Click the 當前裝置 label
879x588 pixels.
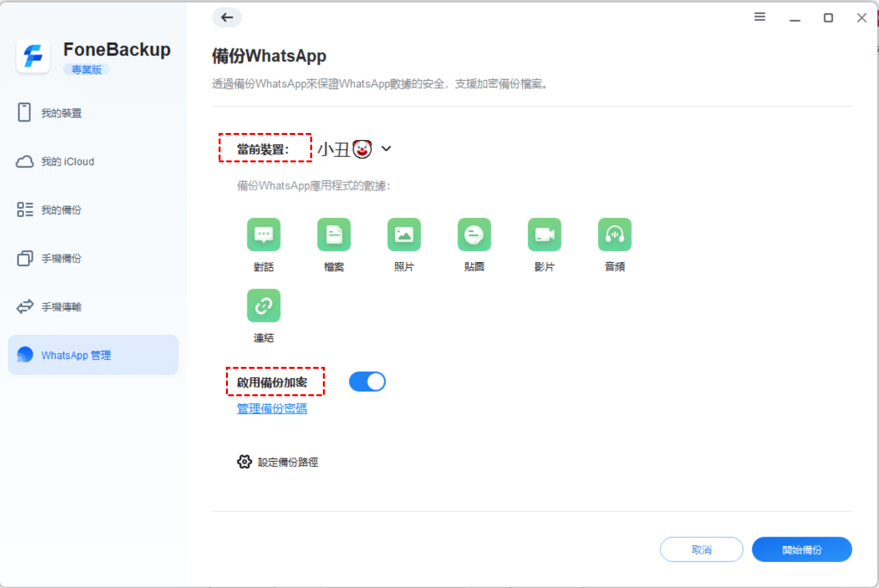coord(263,149)
